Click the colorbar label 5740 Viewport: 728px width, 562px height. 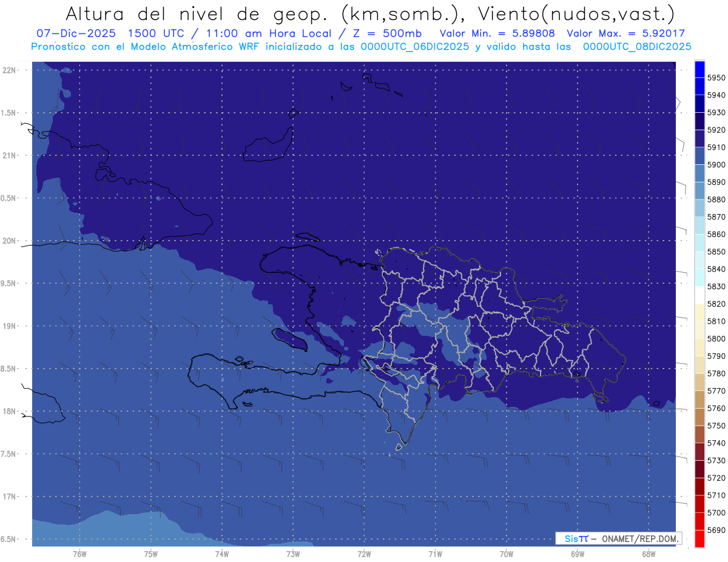tap(716, 443)
